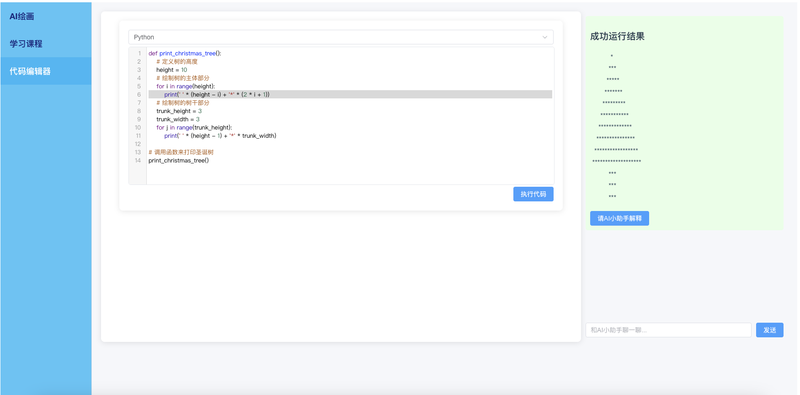Screen dimensions: 800x395
Task: Run code with the 执行代码 button
Action: (533, 194)
